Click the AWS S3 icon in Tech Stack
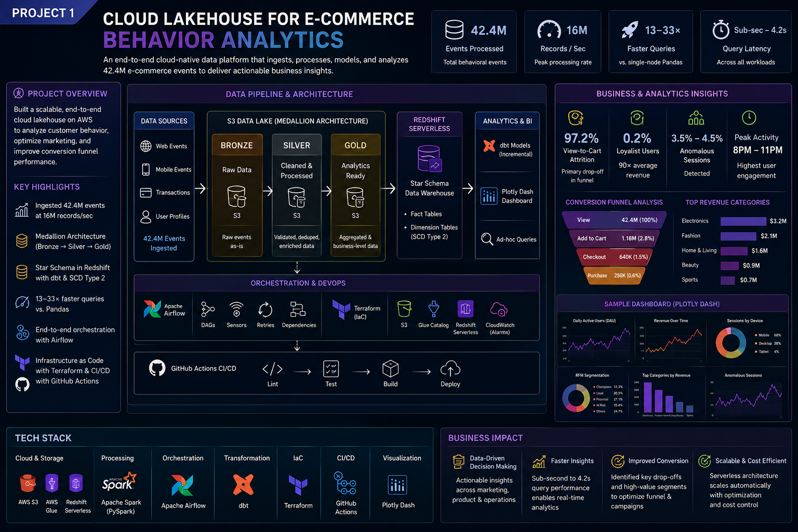 [x=28, y=484]
